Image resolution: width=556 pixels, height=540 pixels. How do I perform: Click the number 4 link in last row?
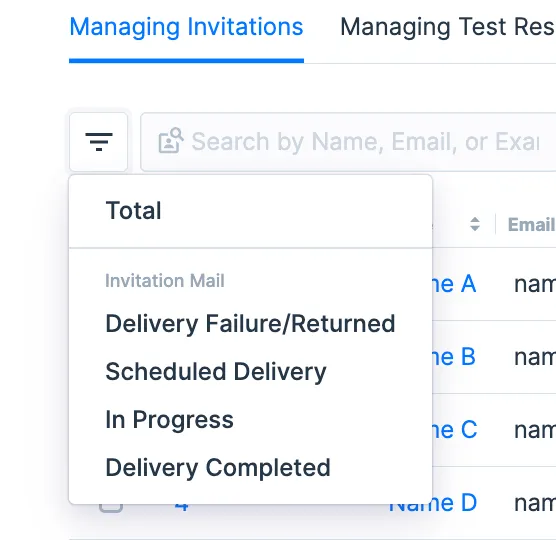click(x=181, y=508)
